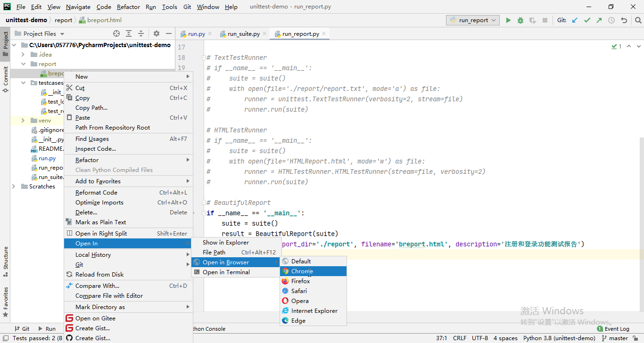
Task: Choose Compare With… entry
Action: tap(128, 286)
